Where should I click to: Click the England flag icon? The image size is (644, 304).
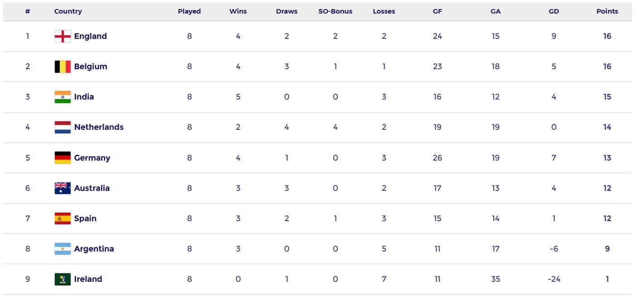click(x=62, y=36)
